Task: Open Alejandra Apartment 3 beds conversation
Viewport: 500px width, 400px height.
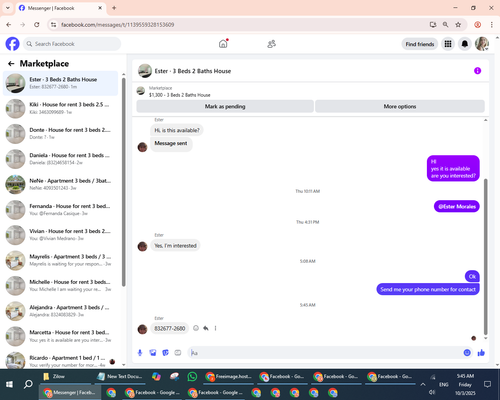Action: click(x=61, y=311)
